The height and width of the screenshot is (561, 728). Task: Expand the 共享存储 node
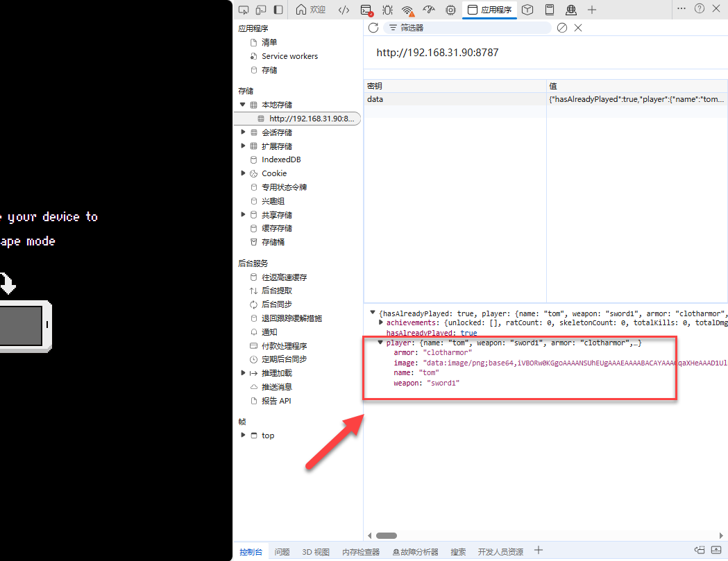(243, 215)
